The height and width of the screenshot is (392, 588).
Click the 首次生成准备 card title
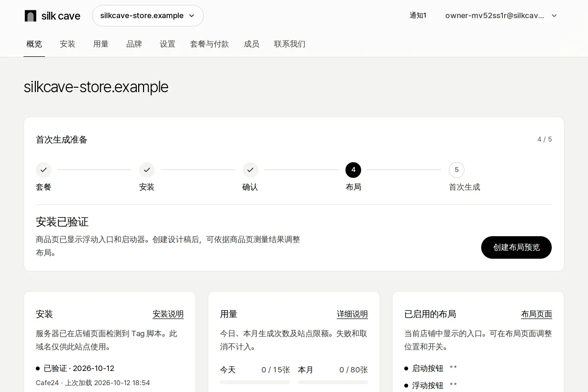point(62,140)
